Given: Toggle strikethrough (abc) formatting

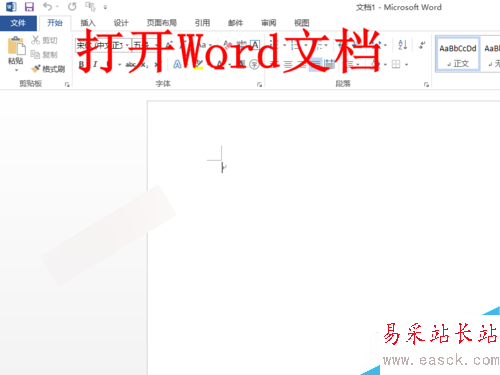Looking at the screenshot, I should [131, 65].
